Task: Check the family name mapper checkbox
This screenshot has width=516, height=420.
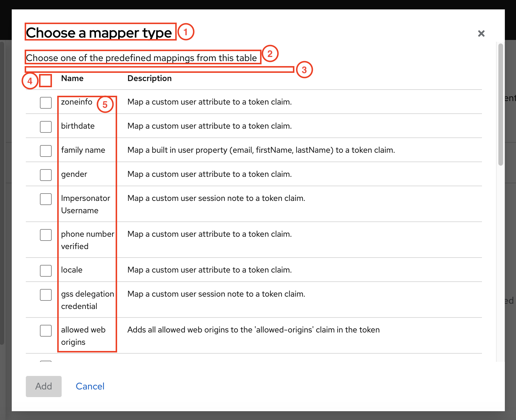Action: (45, 151)
